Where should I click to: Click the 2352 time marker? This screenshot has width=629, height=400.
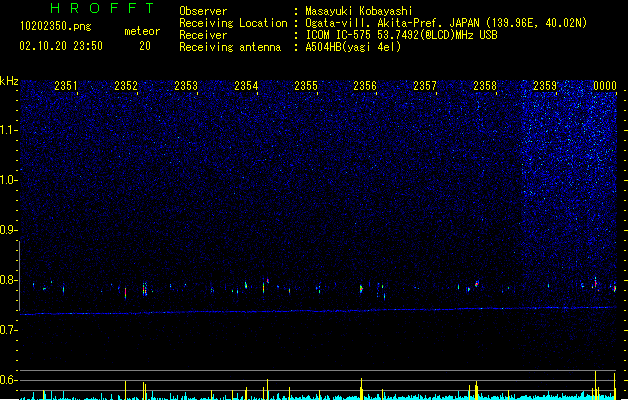[x=126, y=85]
